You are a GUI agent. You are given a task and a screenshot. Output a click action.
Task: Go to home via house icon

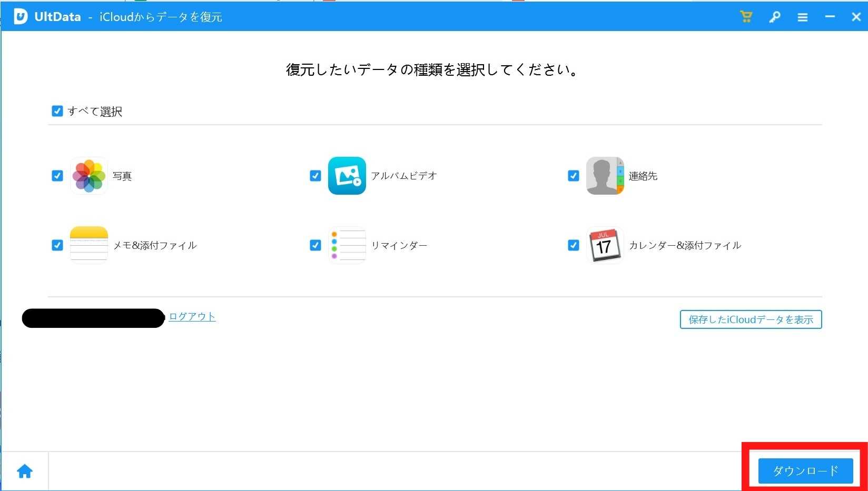(25, 471)
